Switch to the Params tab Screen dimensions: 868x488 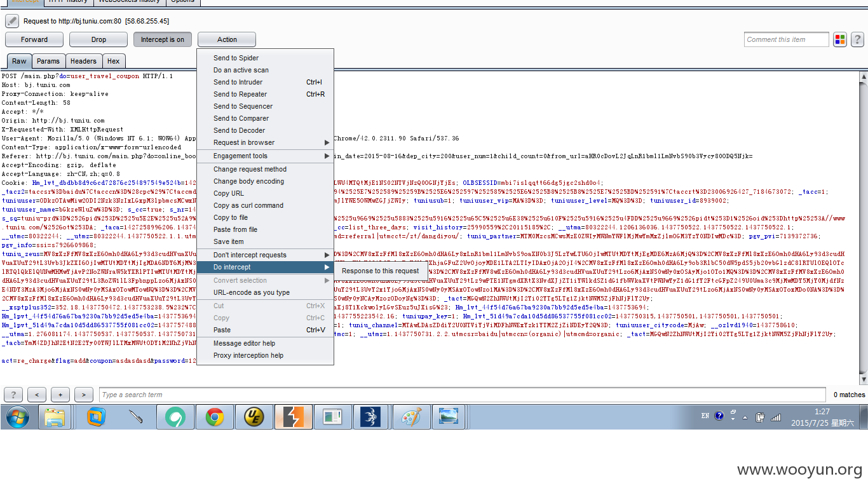click(x=48, y=61)
